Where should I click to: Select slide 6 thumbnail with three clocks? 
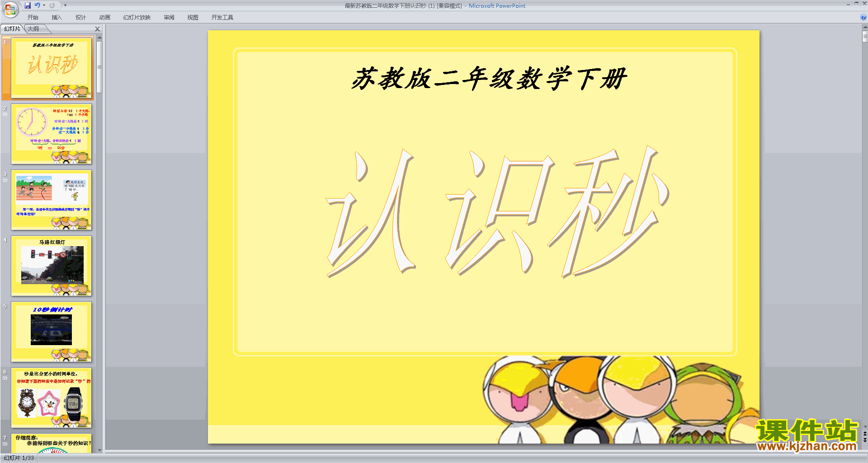(x=52, y=398)
